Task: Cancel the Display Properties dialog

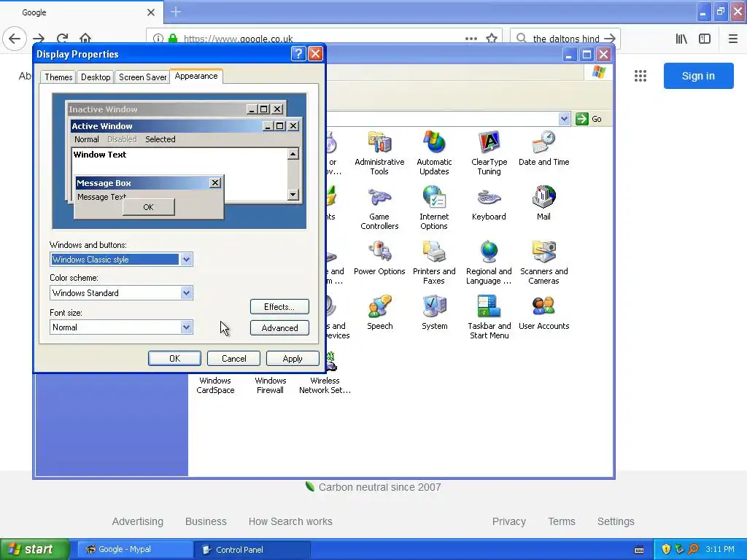Action: (x=233, y=359)
